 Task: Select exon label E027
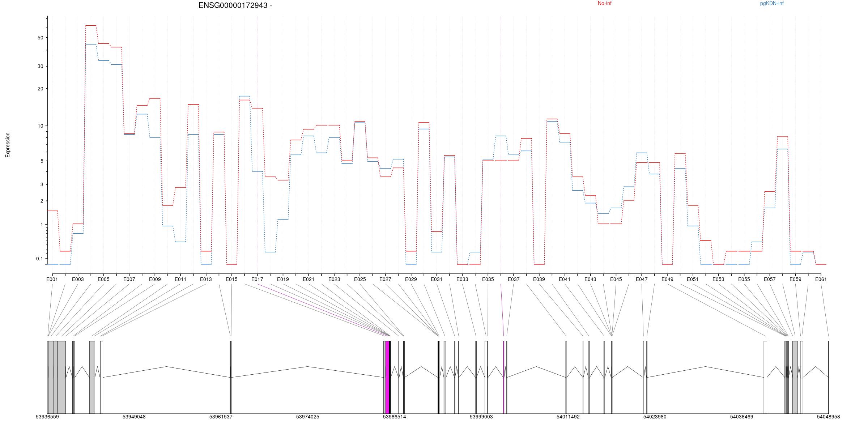(x=385, y=279)
